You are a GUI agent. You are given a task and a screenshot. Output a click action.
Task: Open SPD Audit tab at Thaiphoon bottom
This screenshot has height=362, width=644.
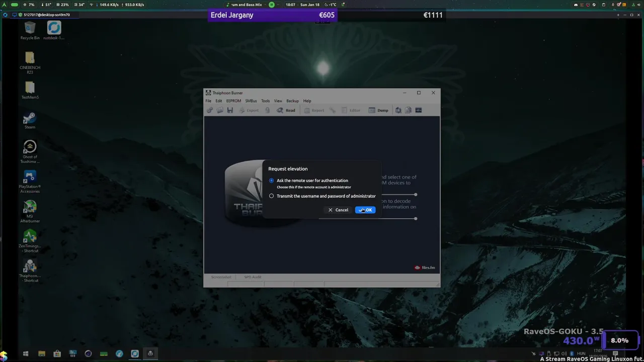(253, 277)
